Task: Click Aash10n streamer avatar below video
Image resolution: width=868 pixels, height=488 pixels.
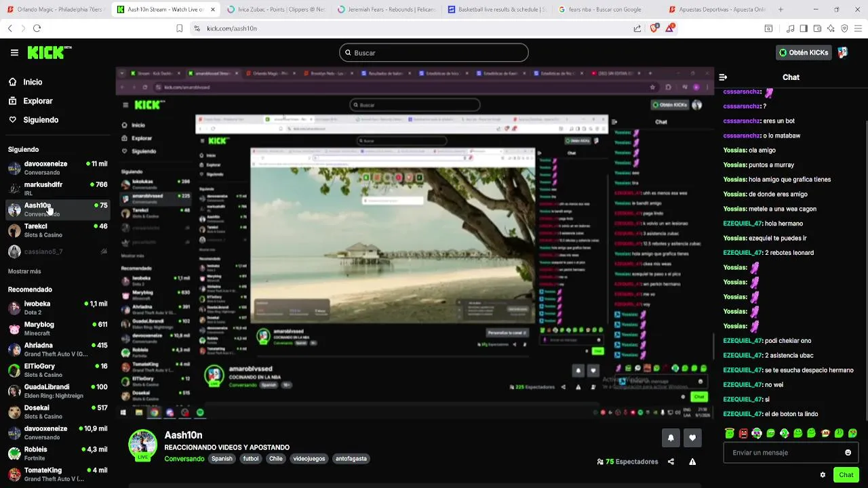Action: pyautogui.click(x=143, y=445)
